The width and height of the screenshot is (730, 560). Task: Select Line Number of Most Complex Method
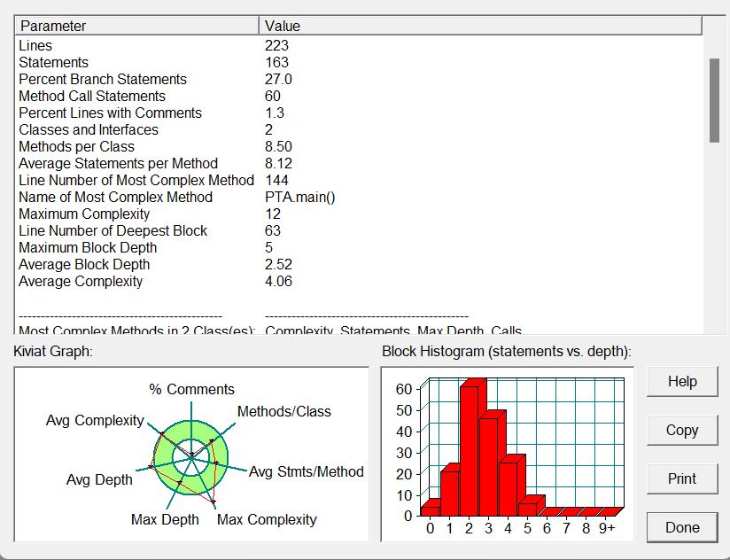coord(359,180)
